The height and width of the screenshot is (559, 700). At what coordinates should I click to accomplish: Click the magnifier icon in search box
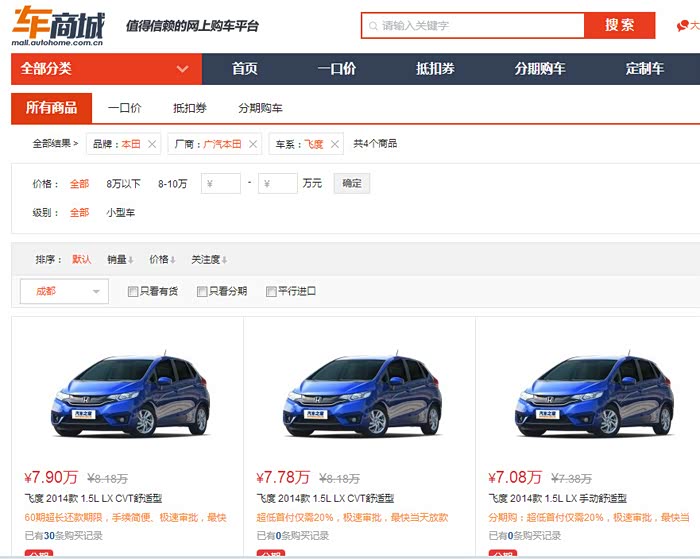click(x=373, y=26)
